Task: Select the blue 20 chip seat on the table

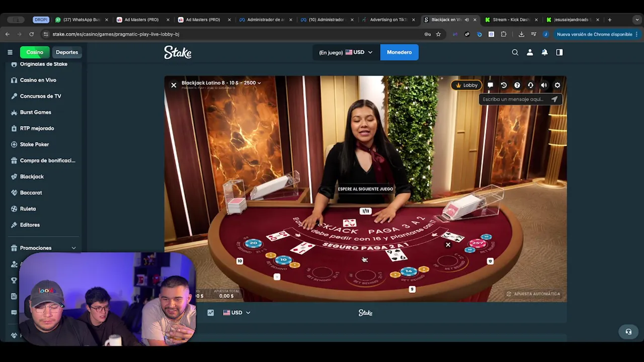Action: coord(253,243)
